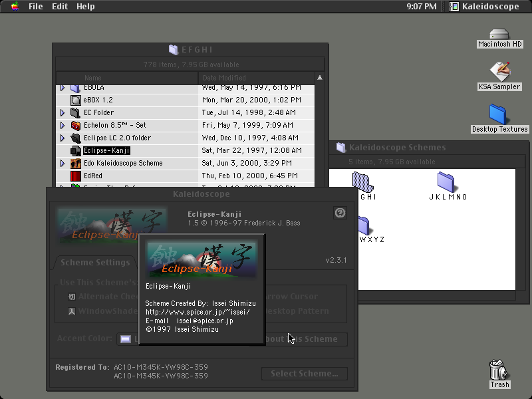This screenshot has height=399, width=532.
Task: Open the Accent Color popup menu
Action: pos(128,339)
